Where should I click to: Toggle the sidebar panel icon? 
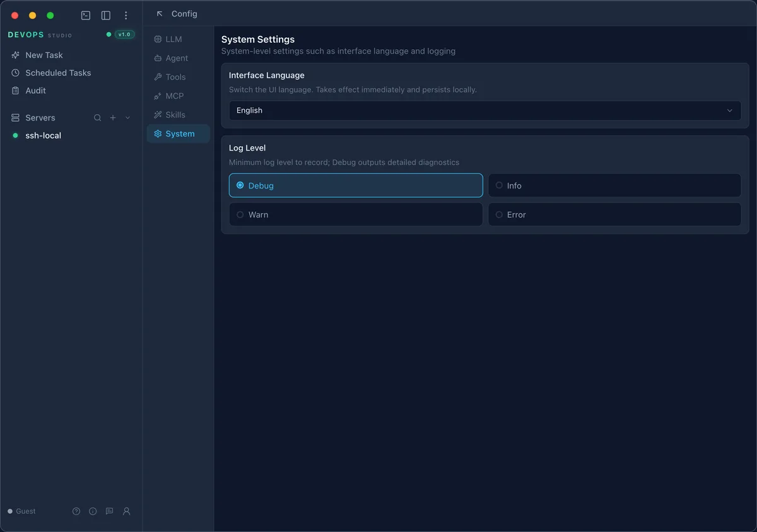click(x=106, y=15)
